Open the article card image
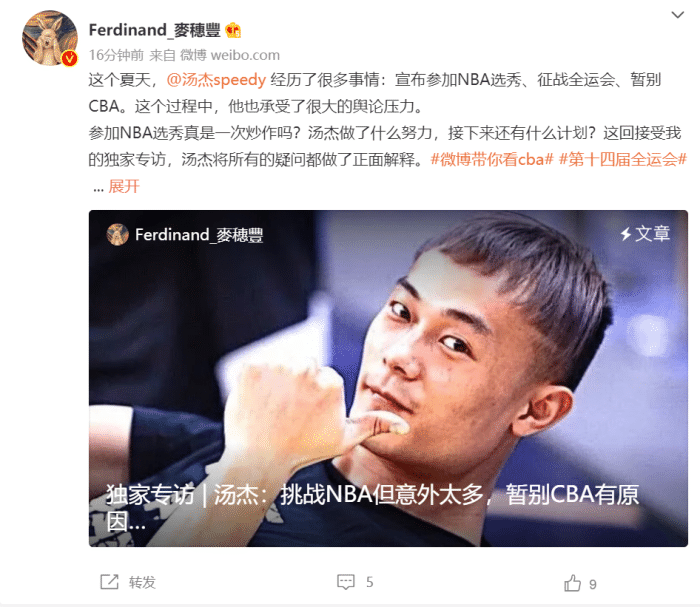The height and width of the screenshot is (607, 700). click(x=388, y=378)
